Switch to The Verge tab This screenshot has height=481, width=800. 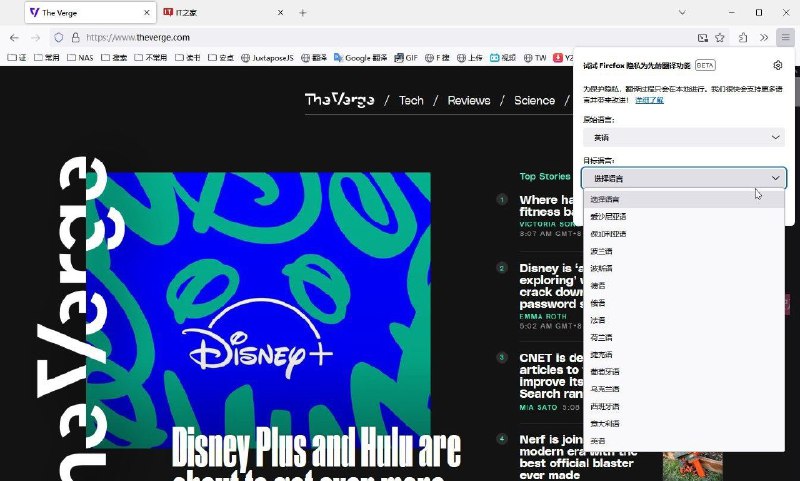[90, 13]
